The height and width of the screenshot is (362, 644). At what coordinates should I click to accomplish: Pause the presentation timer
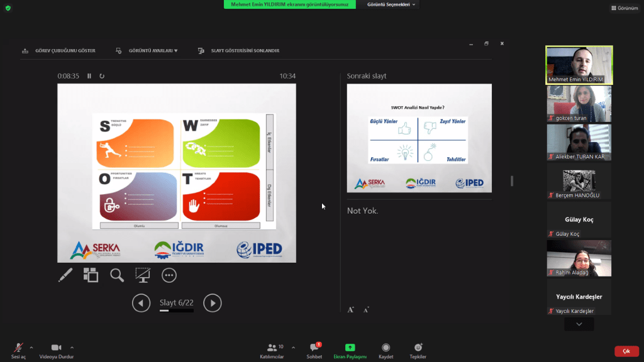point(89,76)
